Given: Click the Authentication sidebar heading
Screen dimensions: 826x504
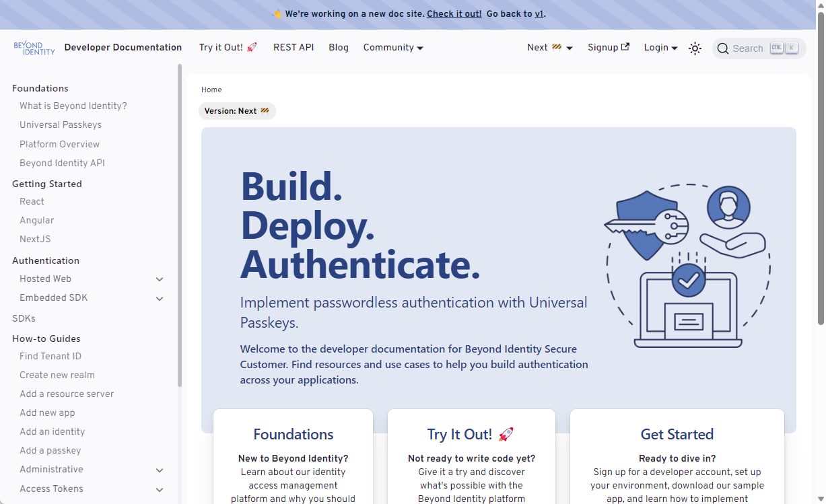Looking at the screenshot, I should click(x=46, y=260).
